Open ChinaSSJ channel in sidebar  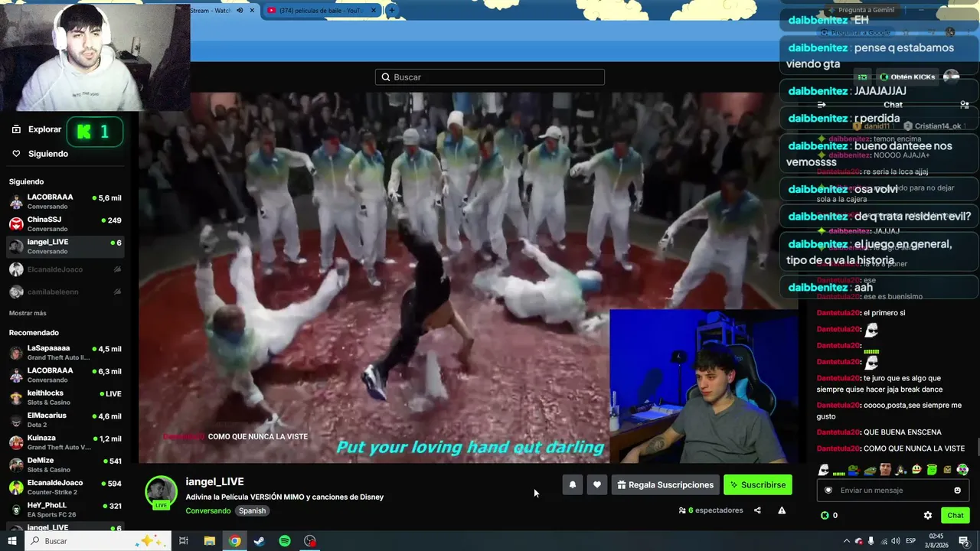click(65, 223)
